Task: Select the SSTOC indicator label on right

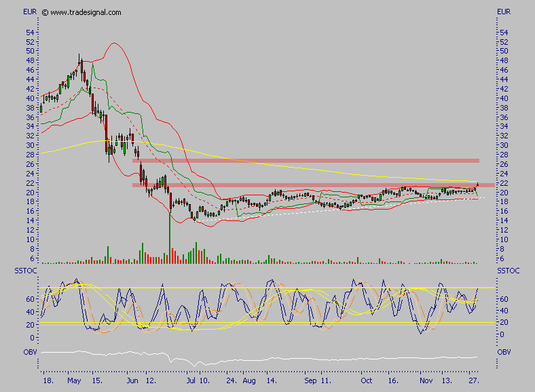Action: pyautogui.click(x=507, y=271)
